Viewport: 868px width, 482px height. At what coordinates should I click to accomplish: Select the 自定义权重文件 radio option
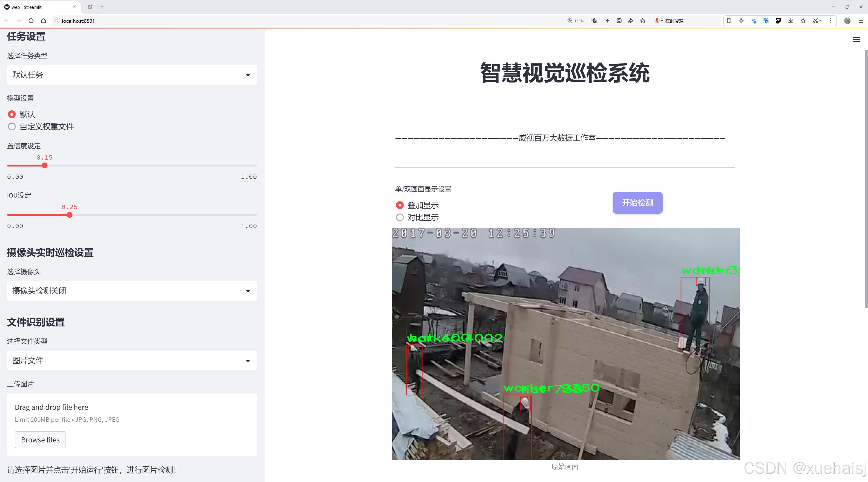(x=12, y=127)
